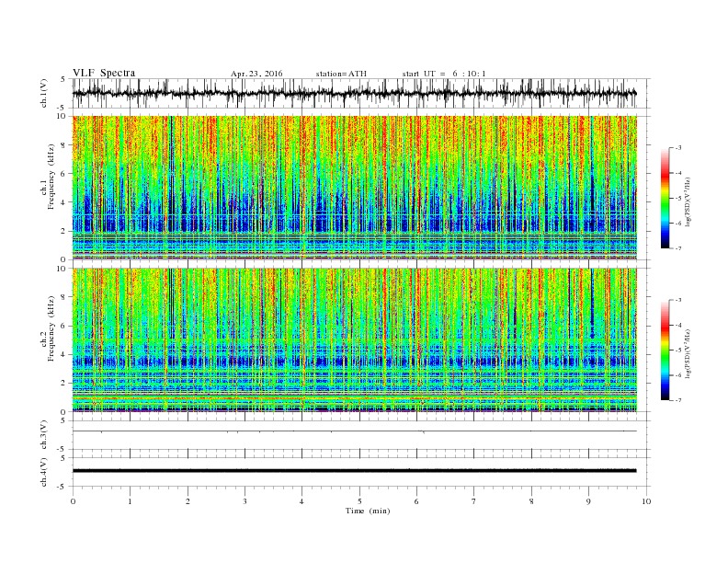Click the time axis tick label "4"
The image size is (728, 563).
(302, 501)
